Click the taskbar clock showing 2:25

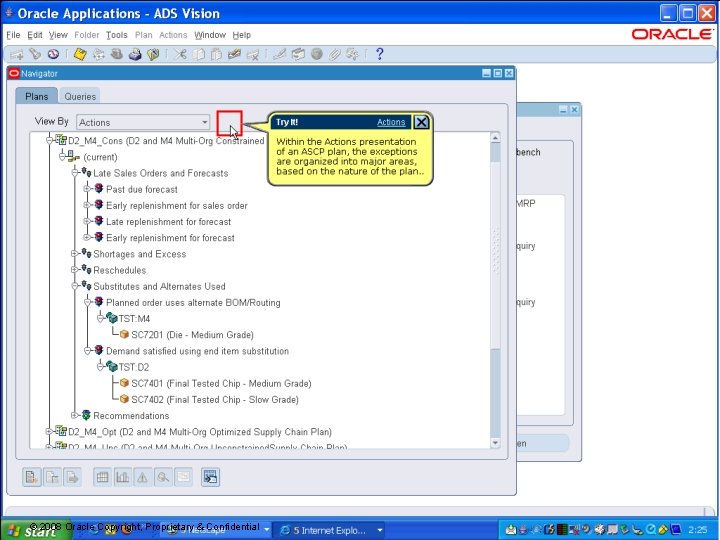click(x=698, y=530)
